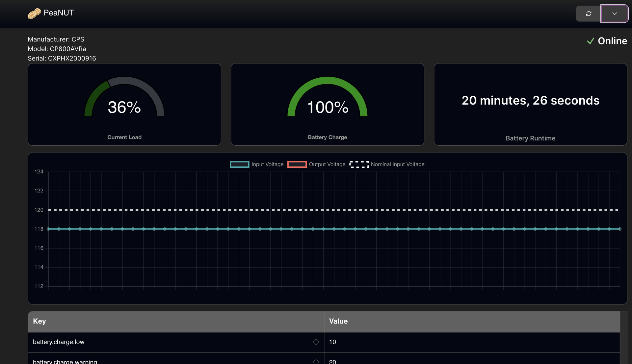632x364 pixels.
Task: Click the info icon beside battery.charge.warning
Action: click(316, 362)
